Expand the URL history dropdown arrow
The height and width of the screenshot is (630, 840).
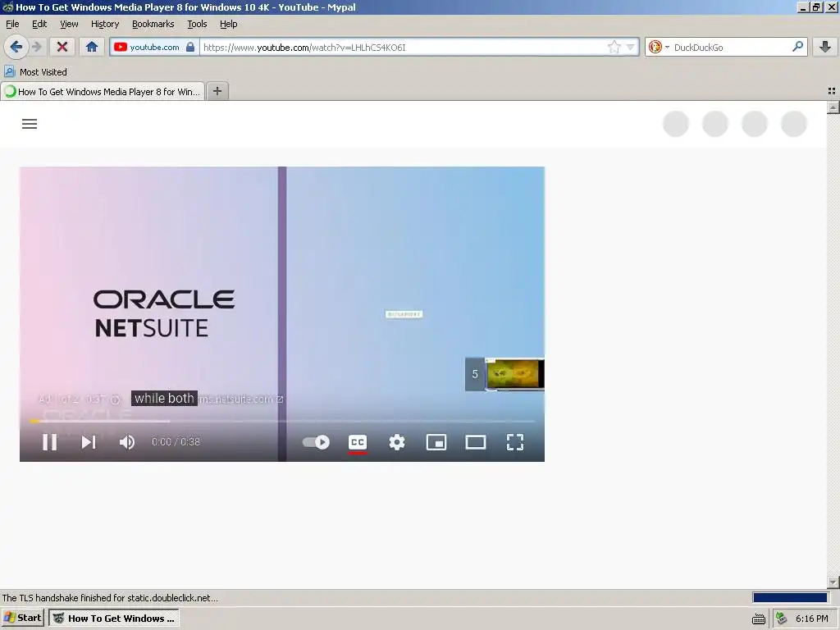tap(631, 47)
